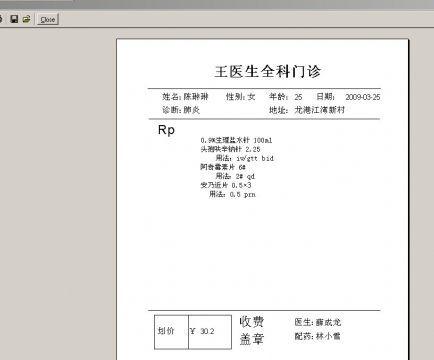Click the Open folder icon in toolbar
434x360 pixels.
(27, 19)
